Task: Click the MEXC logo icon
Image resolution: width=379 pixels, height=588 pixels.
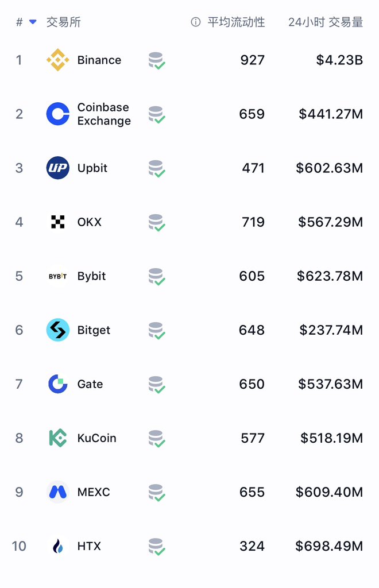Action: (x=58, y=492)
